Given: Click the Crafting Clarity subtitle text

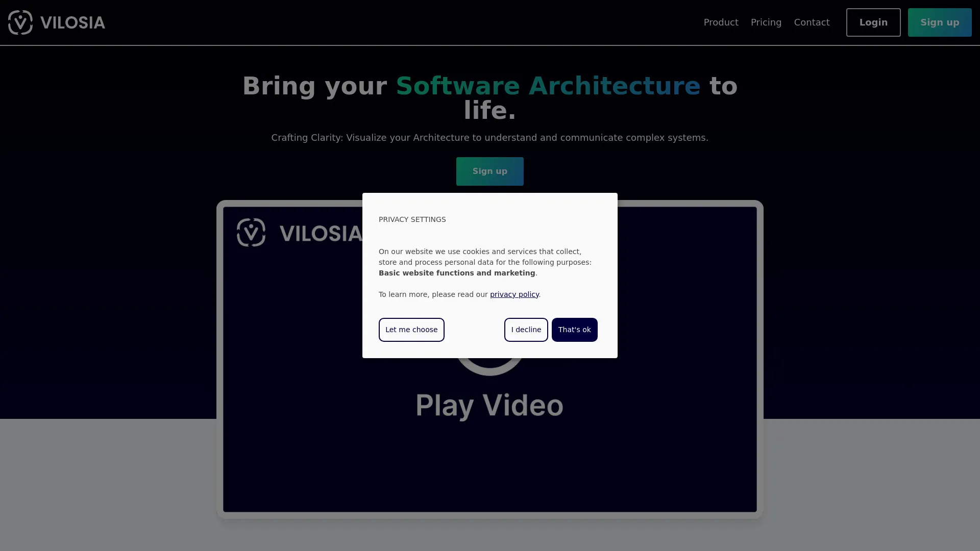Looking at the screenshot, I should (489, 137).
